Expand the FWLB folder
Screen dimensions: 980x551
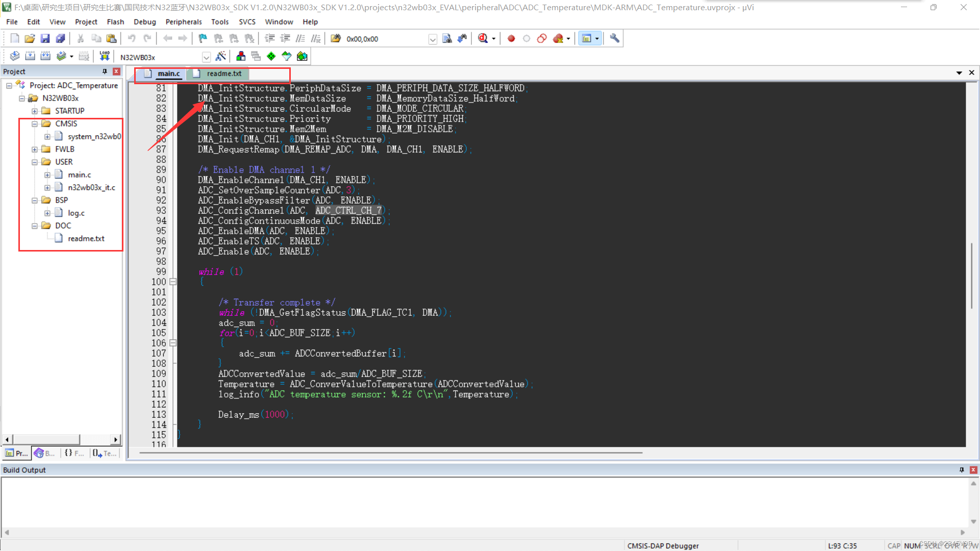[x=35, y=149]
